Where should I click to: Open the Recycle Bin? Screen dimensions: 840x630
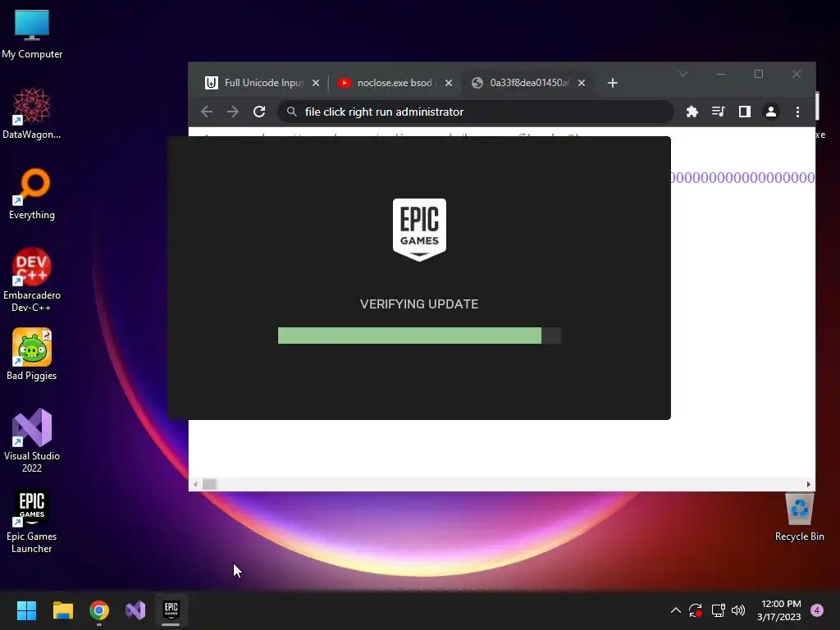(x=799, y=517)
